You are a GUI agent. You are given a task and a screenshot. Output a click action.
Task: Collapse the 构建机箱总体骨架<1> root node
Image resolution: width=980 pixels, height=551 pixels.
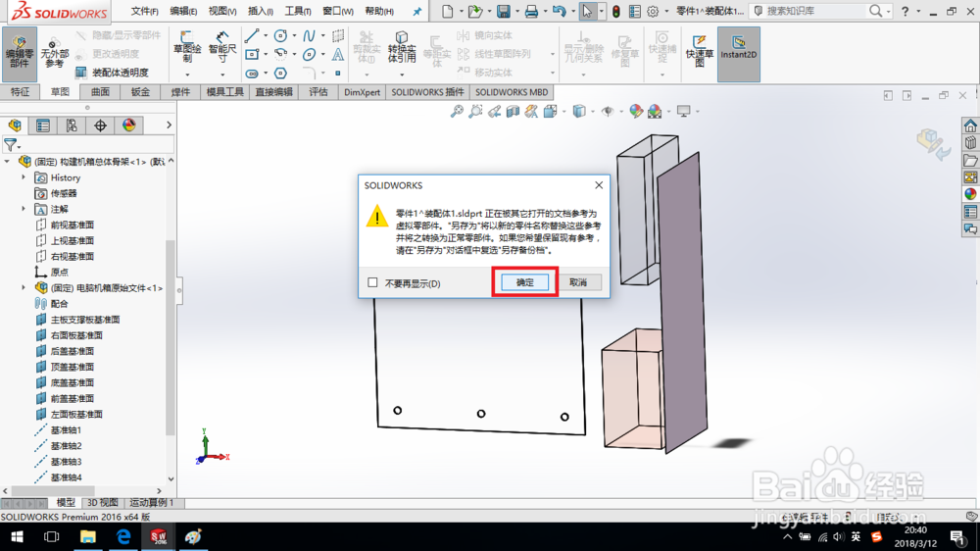click(7, 162)
